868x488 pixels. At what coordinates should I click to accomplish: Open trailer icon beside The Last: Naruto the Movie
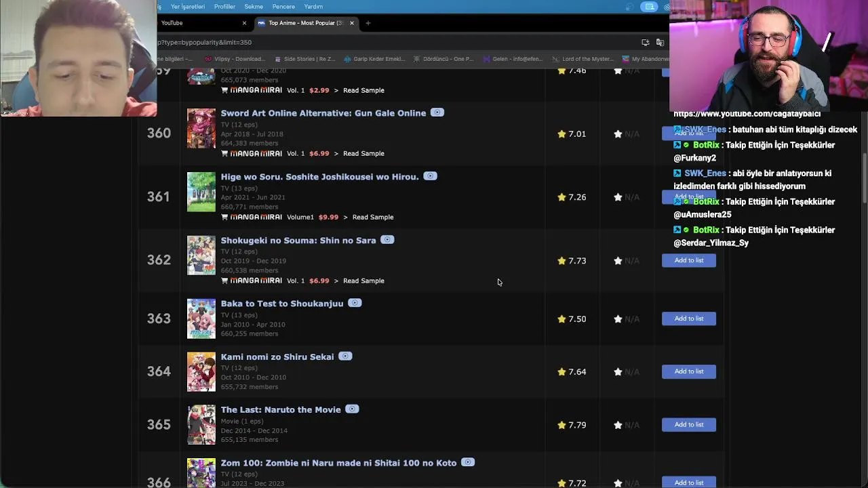tap(352, 409)
